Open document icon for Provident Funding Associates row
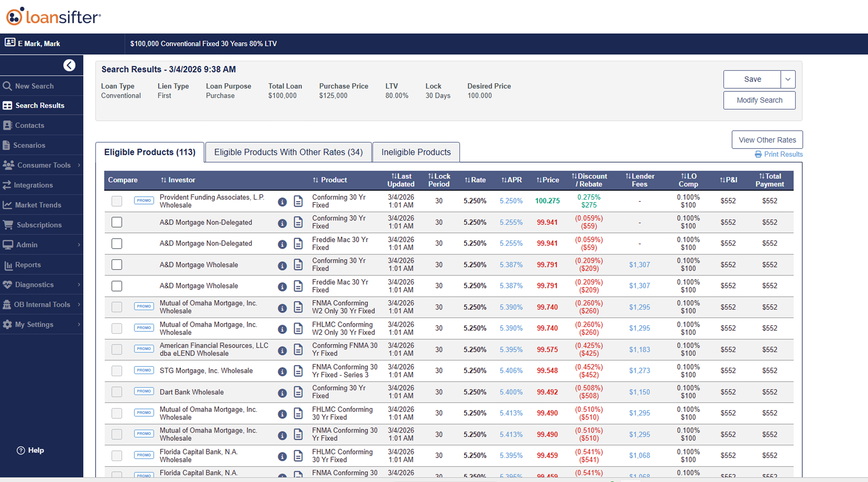Image resolution: width=868 pixels, height=482 pixels. tap(298, 201)
